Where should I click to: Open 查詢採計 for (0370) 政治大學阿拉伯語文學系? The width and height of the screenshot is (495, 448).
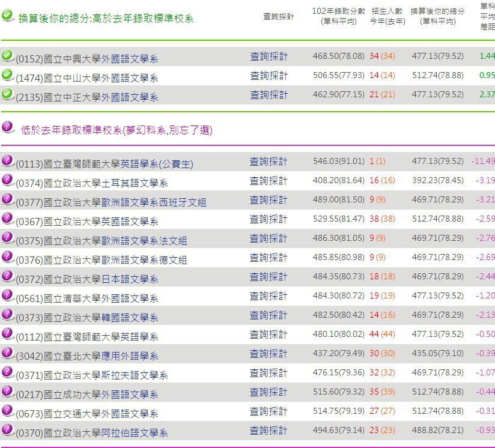269,431
